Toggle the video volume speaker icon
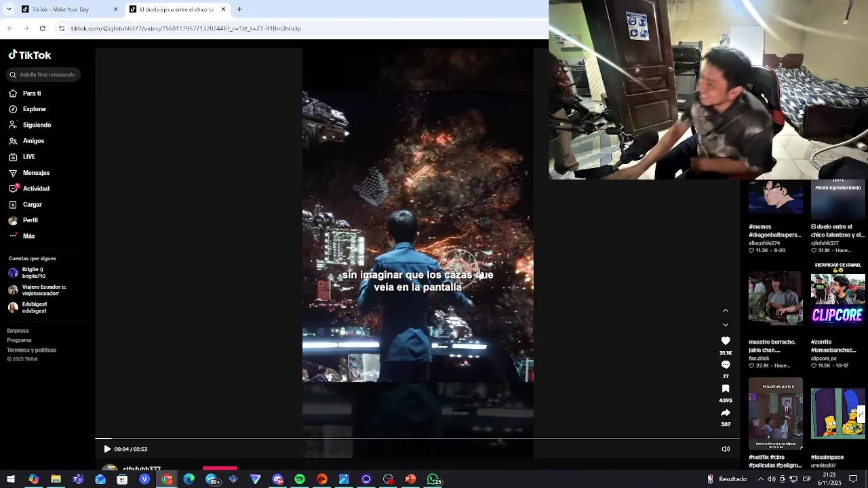868x488 pixels. point(726,449)
